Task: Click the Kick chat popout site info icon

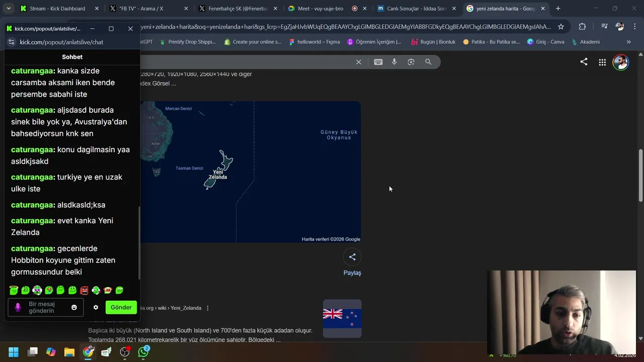Action: 12,42
